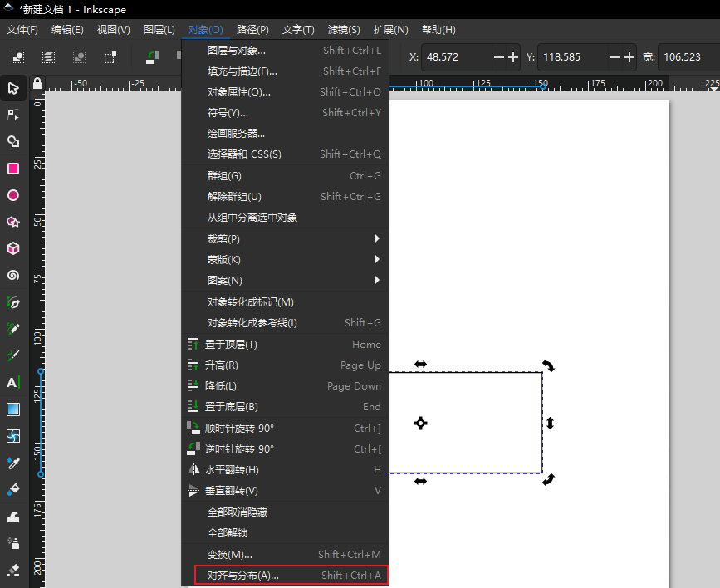Expand the 蒙版(K) submenu
720x588 pixels.
coord(285,260)
